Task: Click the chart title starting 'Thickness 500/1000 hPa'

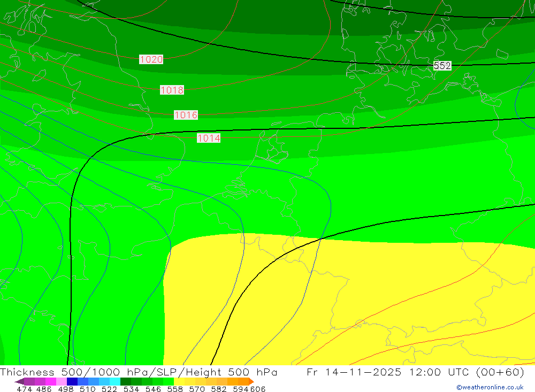Action: 139,372
